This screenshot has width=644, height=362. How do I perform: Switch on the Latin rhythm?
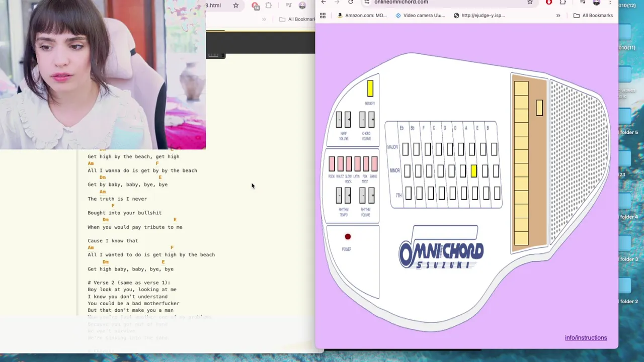(357, 164)
